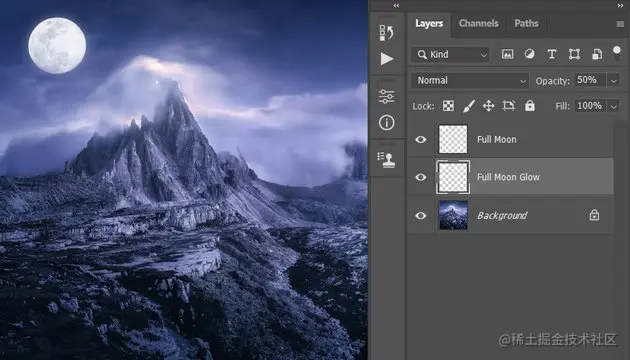Select the Full Moon layer thumbnail
The width and height of the screenshot is (630, 360).
453,139
